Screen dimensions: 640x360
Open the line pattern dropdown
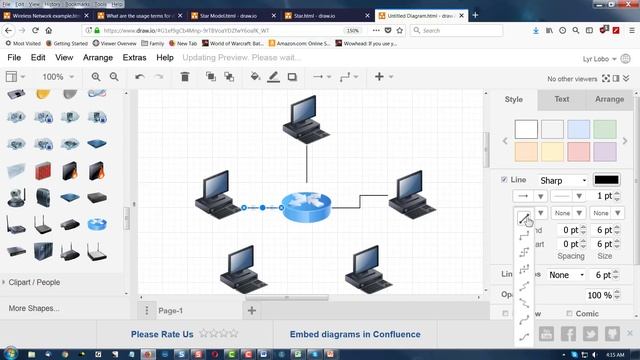pos(568,196)
